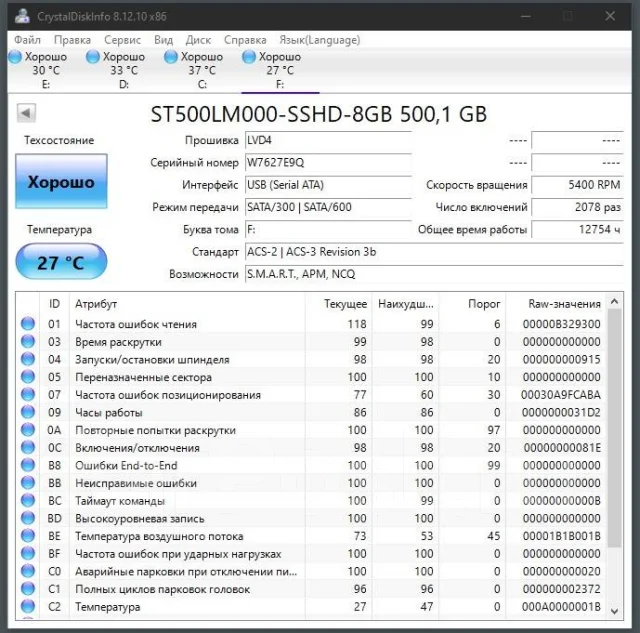640x633 pixels.
Task: Click the Хорошо health status button
Action: click(x=61, y=181)
